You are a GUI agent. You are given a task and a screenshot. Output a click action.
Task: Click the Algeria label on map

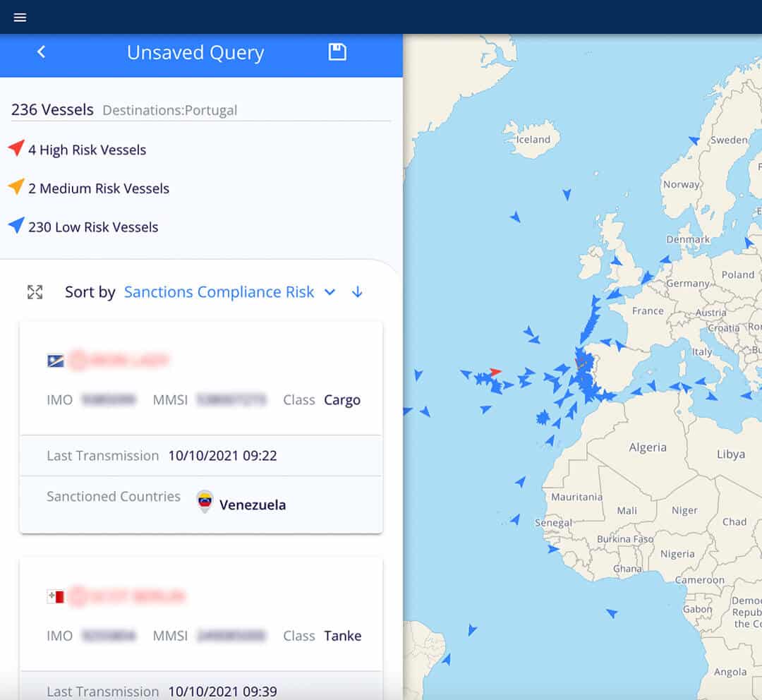648,447
